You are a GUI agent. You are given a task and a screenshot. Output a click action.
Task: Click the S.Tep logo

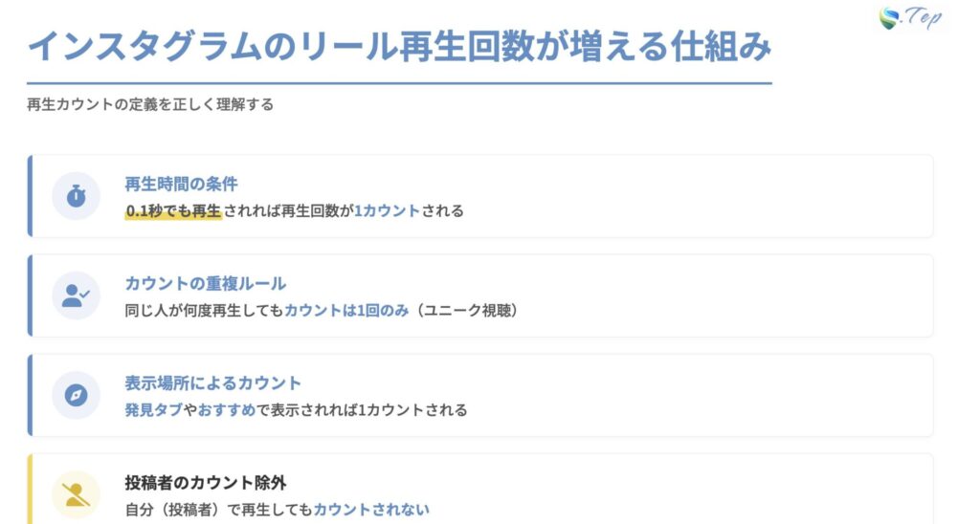coord(909,18)
